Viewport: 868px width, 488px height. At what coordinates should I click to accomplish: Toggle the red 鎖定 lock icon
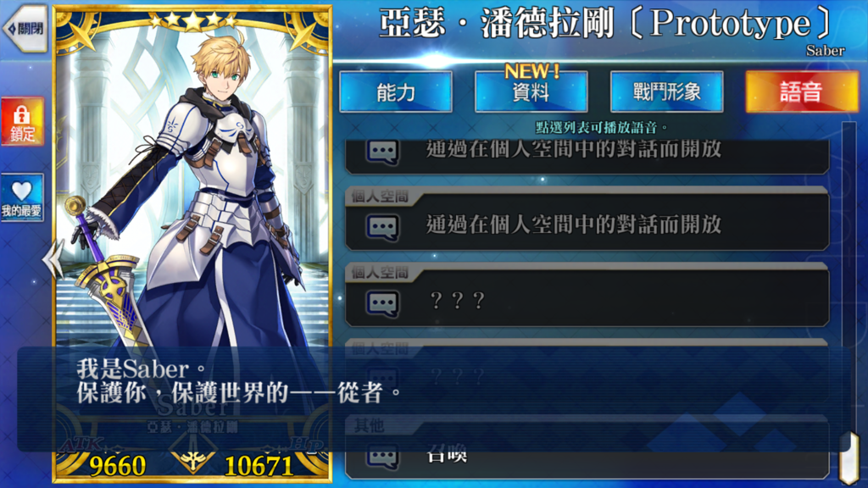[22, 122]
